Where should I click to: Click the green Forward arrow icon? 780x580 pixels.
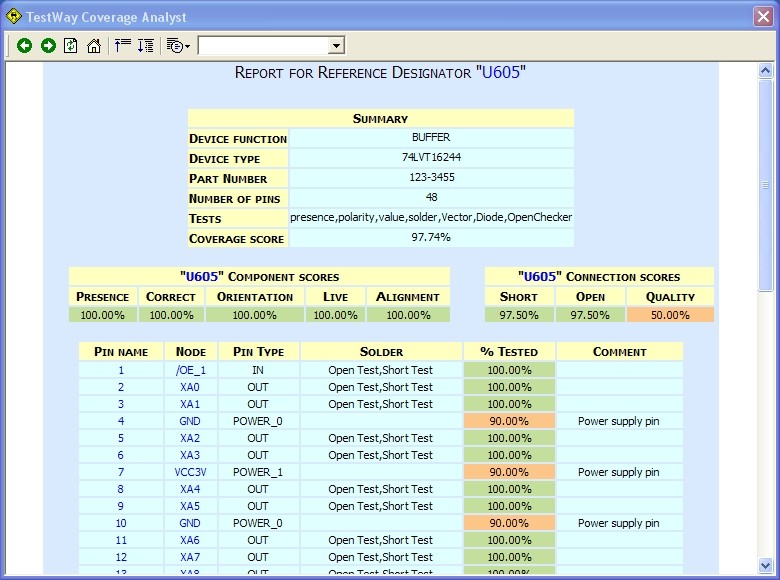47,46
